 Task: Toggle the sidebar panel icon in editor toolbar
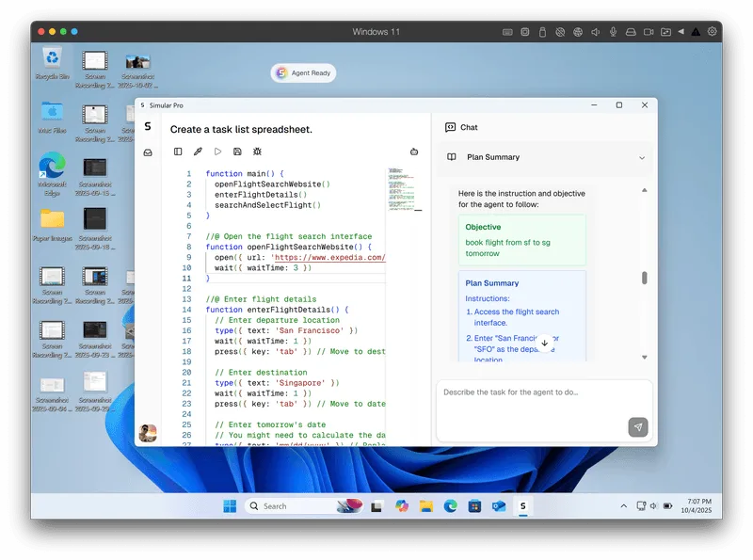pos(178,152)
